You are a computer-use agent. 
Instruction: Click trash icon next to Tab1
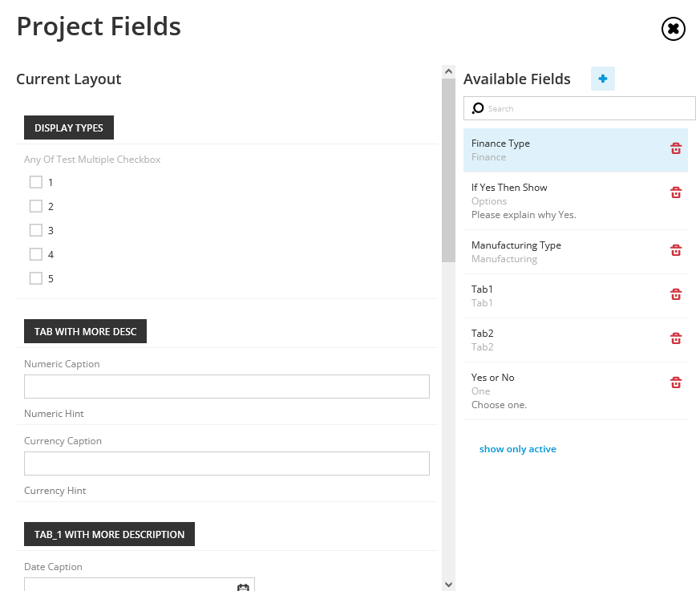pos(676,294)
